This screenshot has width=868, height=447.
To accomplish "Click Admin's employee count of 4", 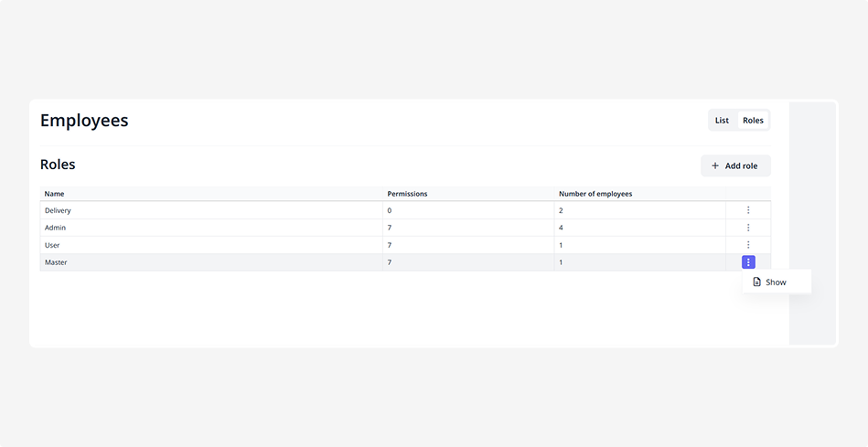I will (562, 228).
